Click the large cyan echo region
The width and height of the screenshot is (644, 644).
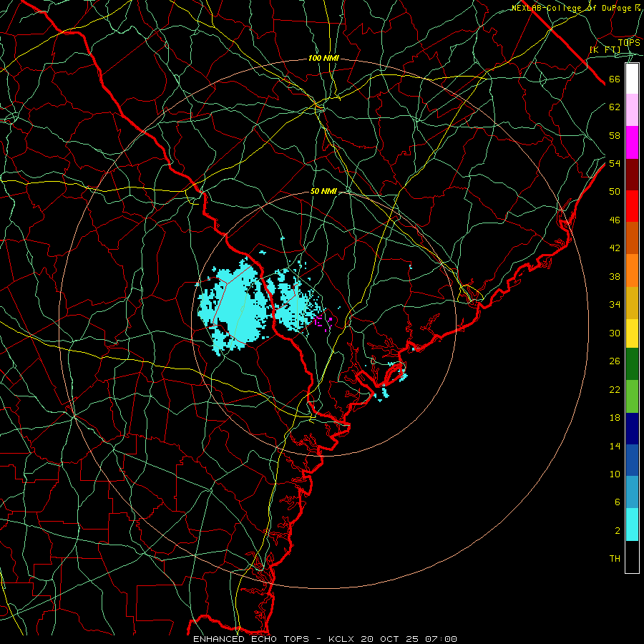pos(240,306)
